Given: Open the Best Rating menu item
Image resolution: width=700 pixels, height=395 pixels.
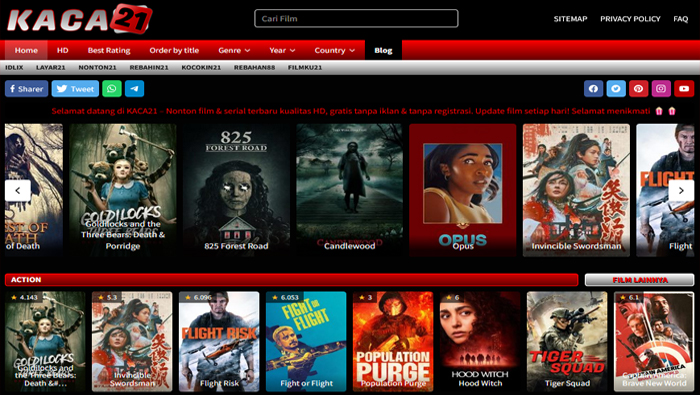Looking at the screenshot, I should click(109, 50).
